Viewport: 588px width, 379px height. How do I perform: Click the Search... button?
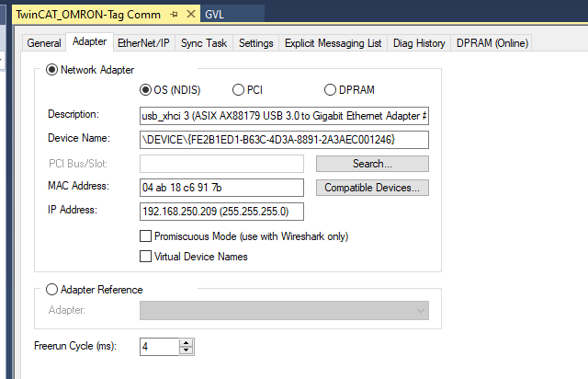[372, 164]
